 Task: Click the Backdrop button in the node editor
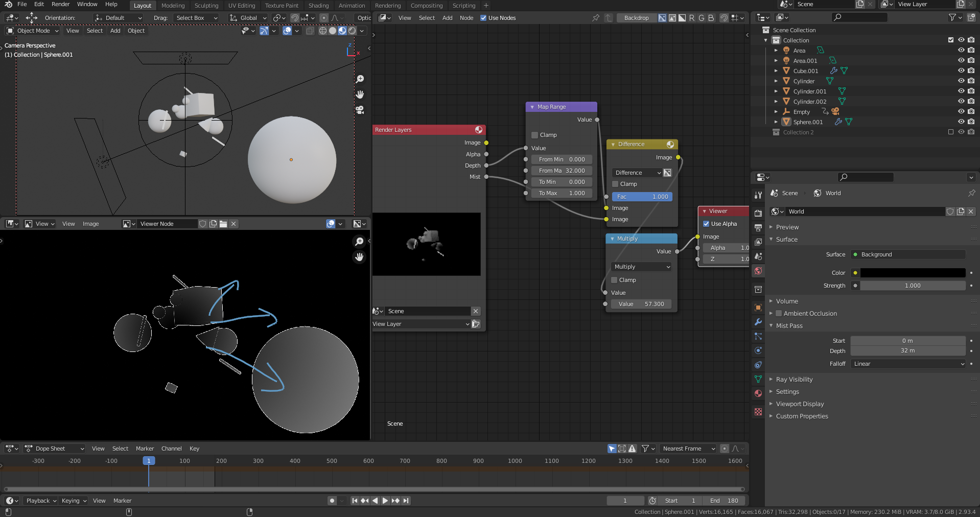pyautogui.click(x=636, y=18)
